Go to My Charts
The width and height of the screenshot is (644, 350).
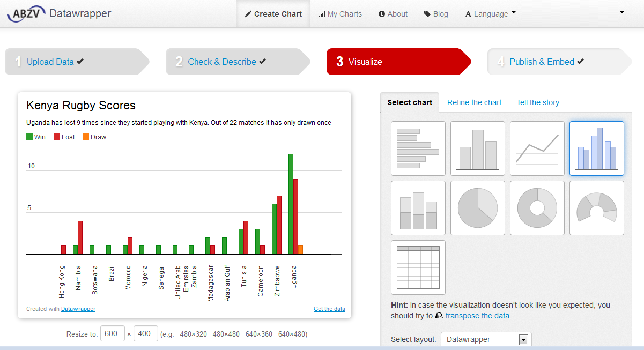point(340,14)
